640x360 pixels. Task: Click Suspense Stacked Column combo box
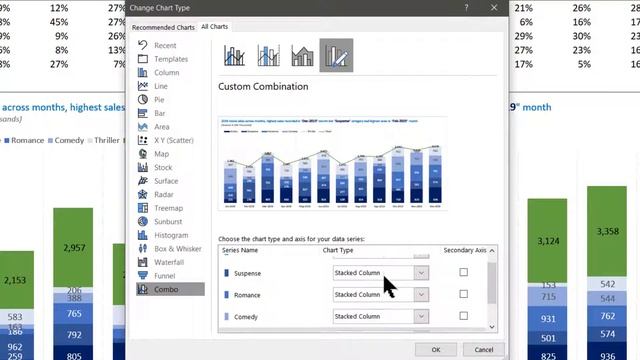(381, 273)
